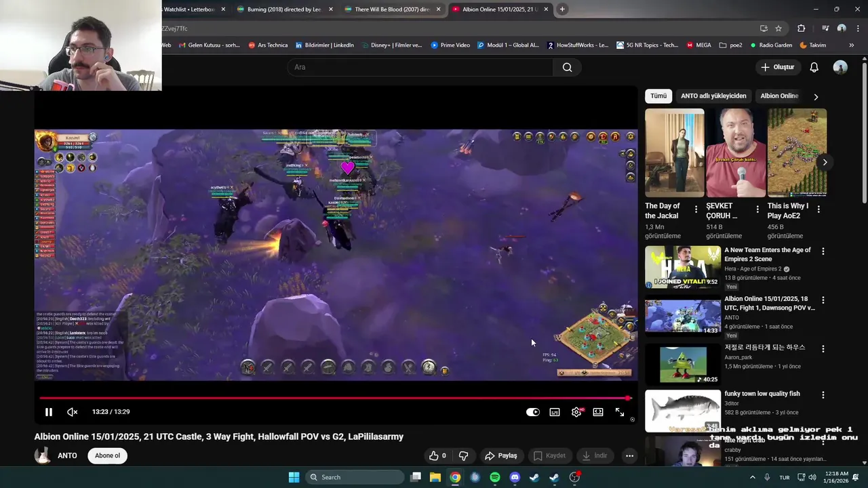The image size is (868, 488).
Task: Open the player settings gear
Action: (x=576, y=412)
